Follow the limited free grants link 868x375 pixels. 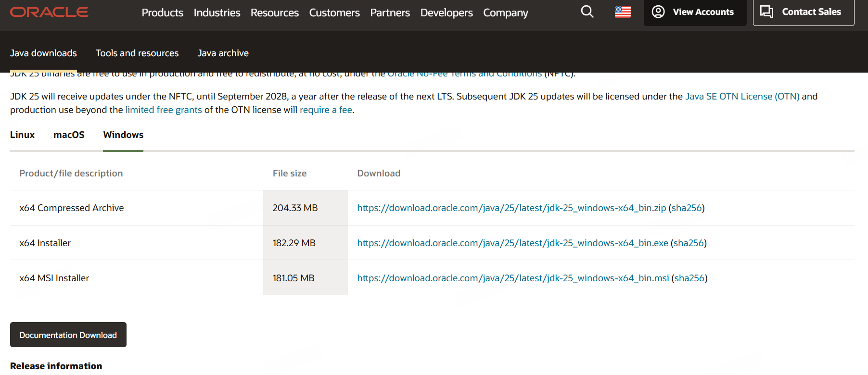click(x=164, y=110)
